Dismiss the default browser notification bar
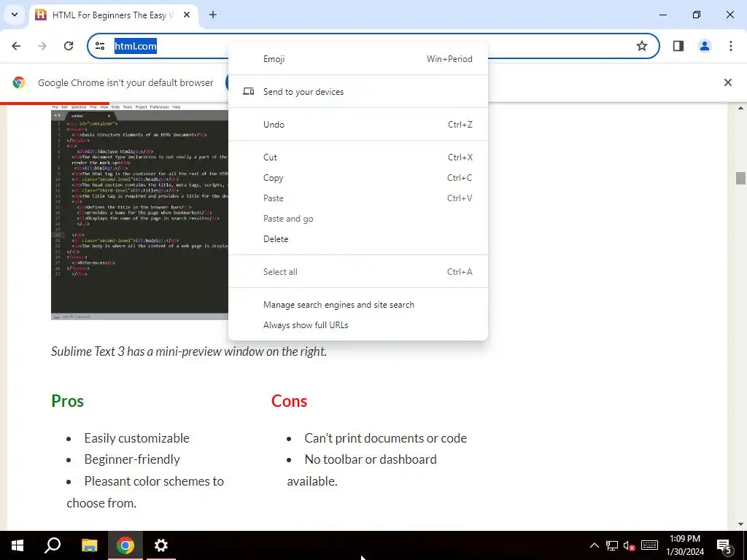Viewport: 747px width, 560px height. 727,82
